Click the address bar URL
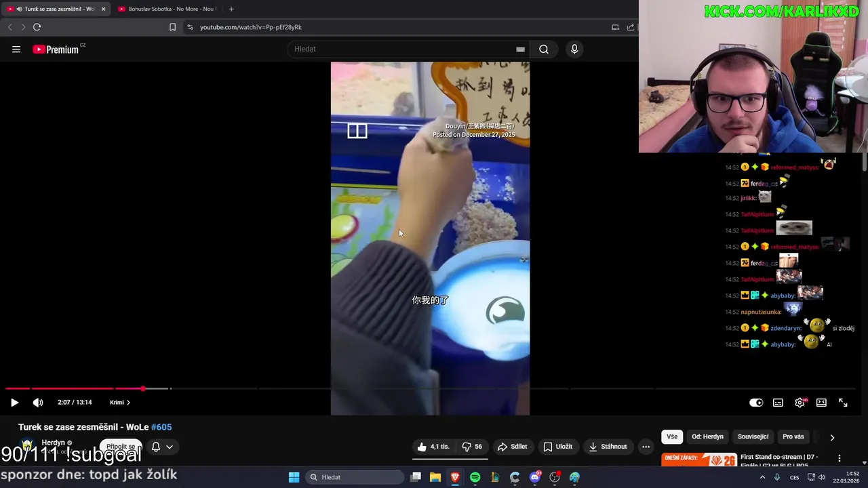This screenshot has width=868, height=488. (x=251, y=27)
